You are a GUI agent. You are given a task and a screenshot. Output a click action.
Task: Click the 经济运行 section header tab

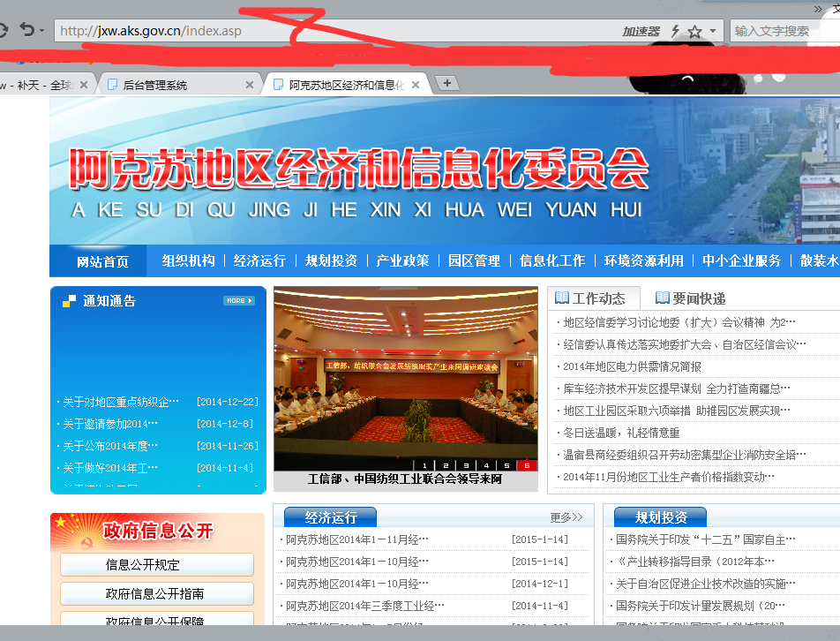(x=331, y=517)
